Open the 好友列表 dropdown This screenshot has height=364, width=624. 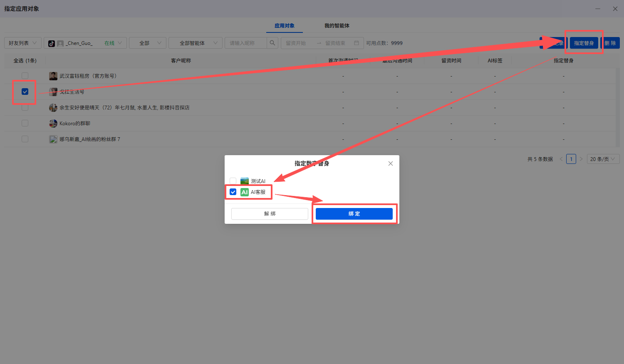(23, 43)
